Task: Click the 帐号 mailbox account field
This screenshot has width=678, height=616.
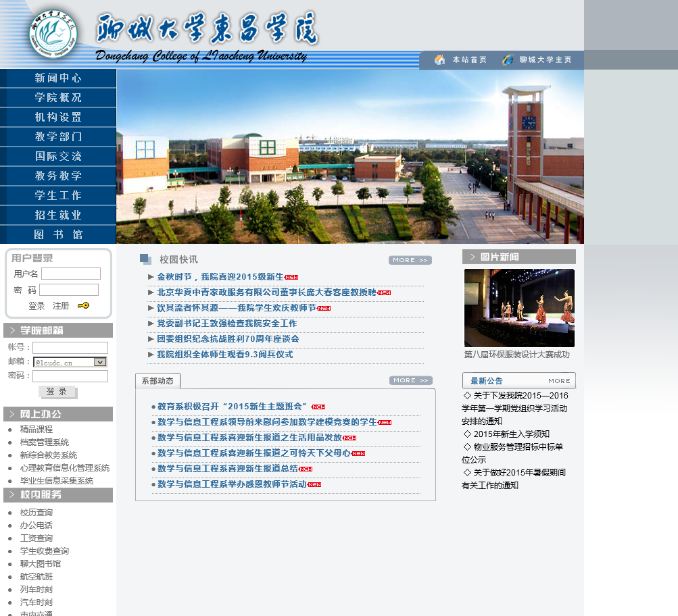Action: pyautogui.click(x=70, y=348)
